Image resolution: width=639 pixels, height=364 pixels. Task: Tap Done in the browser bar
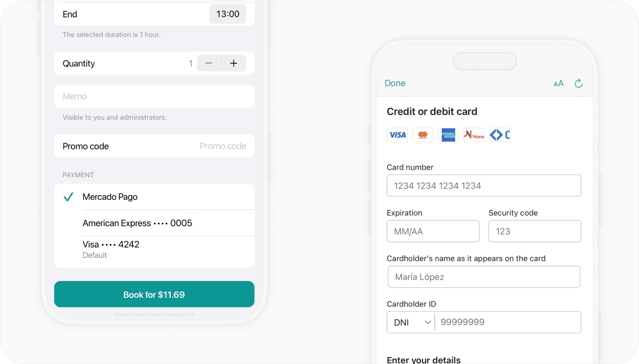[x=395, y=83]
